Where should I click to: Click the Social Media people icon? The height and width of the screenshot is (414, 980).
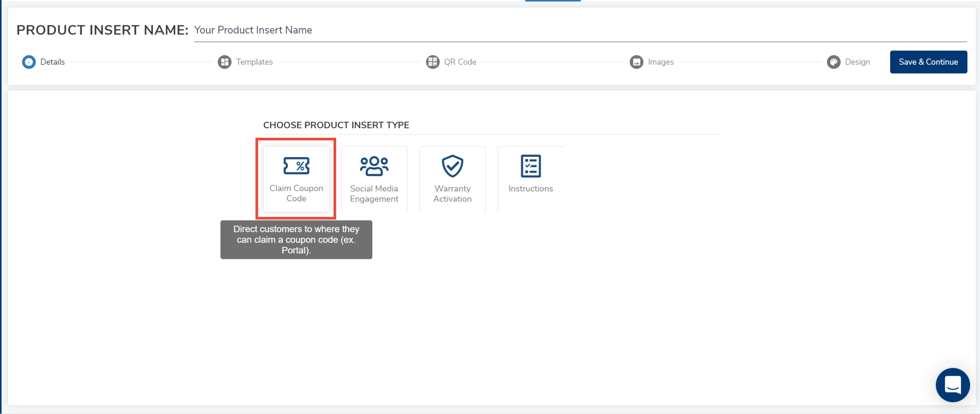(x=374, y=166)
